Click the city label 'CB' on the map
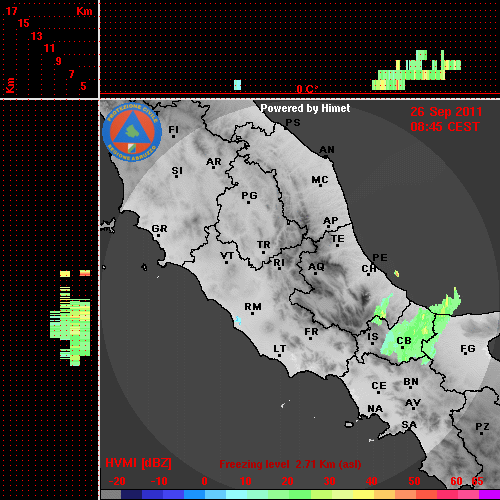500x500 pixels. [404, 341]
